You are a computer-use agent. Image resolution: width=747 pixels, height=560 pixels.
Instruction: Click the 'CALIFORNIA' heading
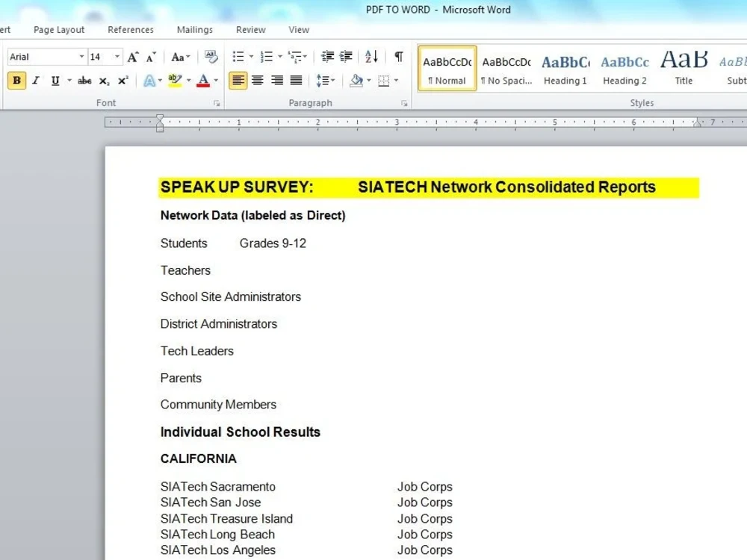point(198,458)
